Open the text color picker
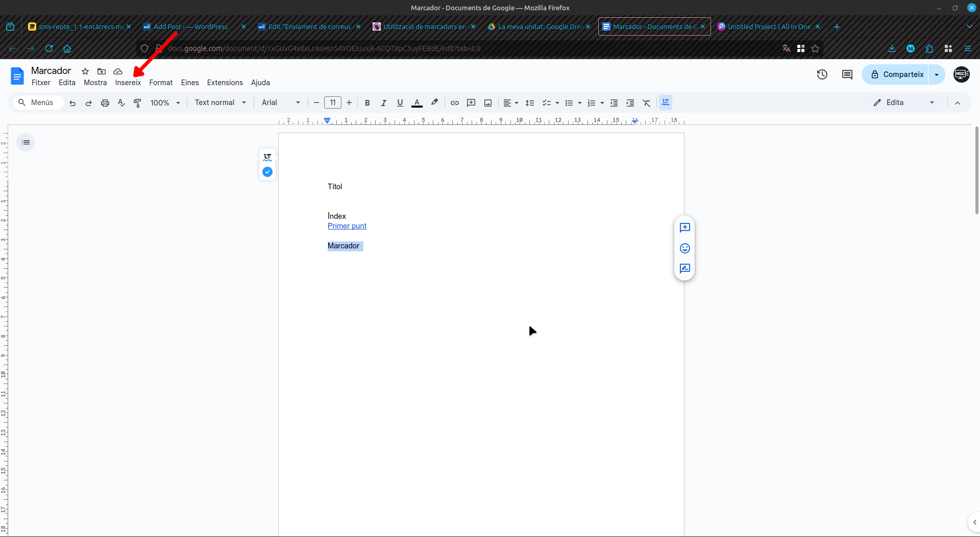 click(417, 103)
